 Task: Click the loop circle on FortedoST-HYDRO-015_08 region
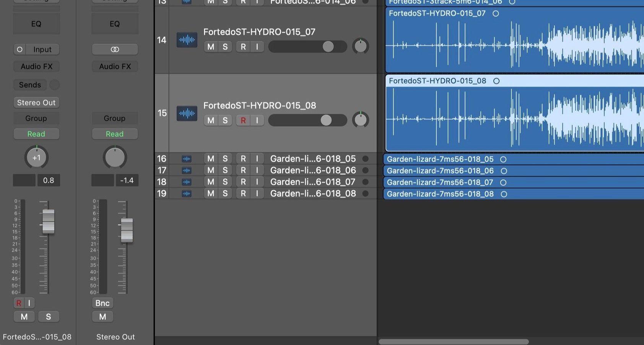496,81
